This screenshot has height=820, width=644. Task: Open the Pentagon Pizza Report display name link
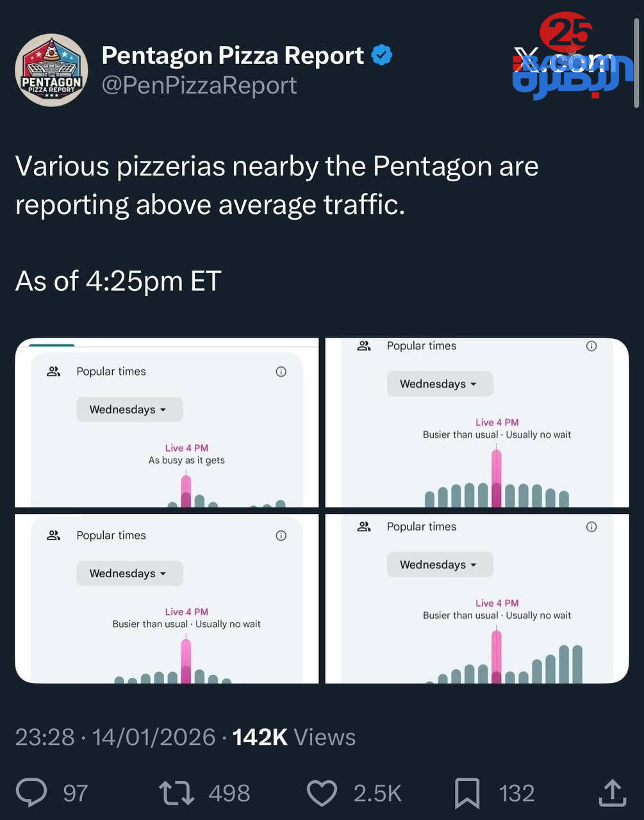(233, 56)
